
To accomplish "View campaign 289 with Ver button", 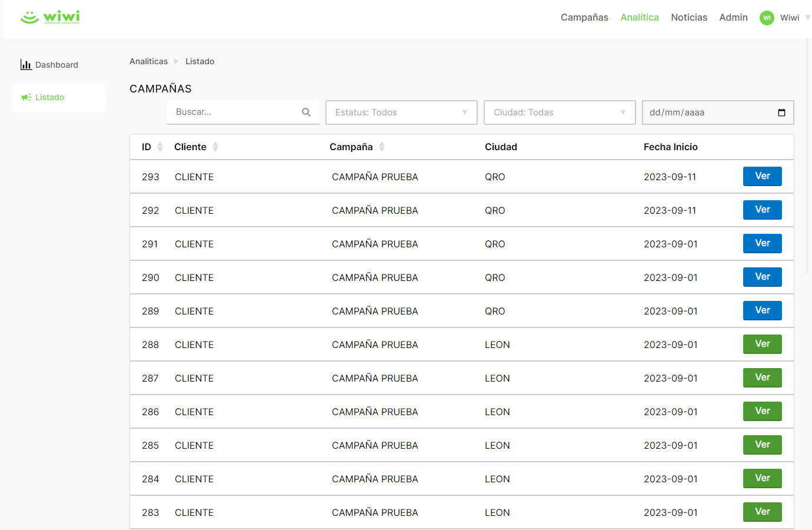I will tap(763, 310).
